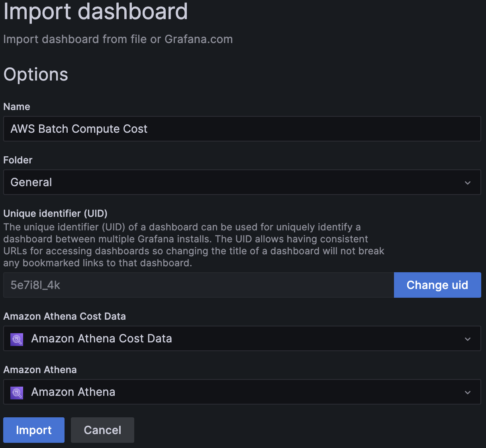Open the Amazon Athena Cost Data source selector

tap(242, 338)
